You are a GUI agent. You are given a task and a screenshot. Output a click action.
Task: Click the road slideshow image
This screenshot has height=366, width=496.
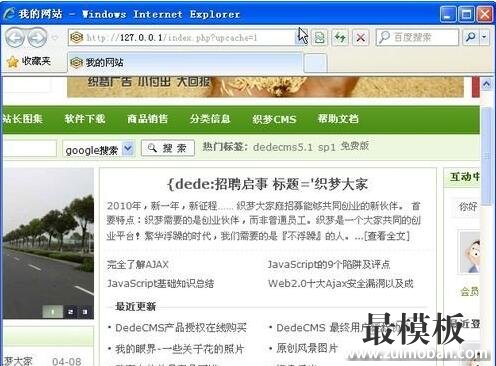tap(49, 243)
